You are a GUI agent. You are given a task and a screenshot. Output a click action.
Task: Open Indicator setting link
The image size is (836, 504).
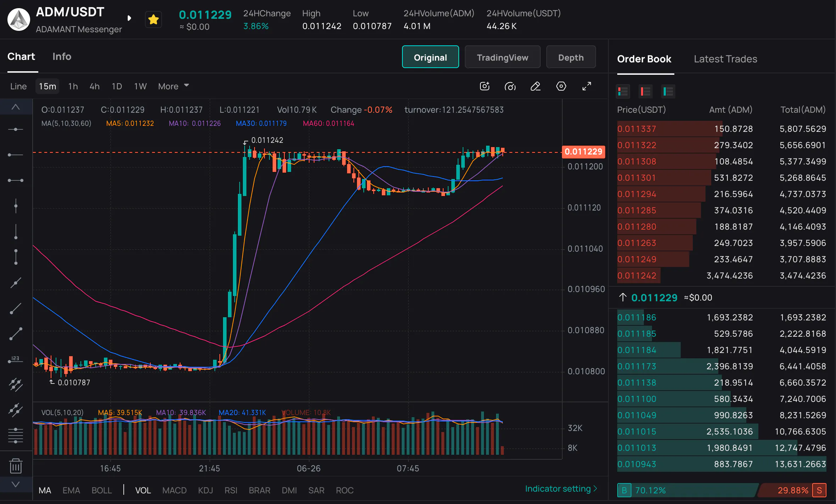tap(561, 489)
